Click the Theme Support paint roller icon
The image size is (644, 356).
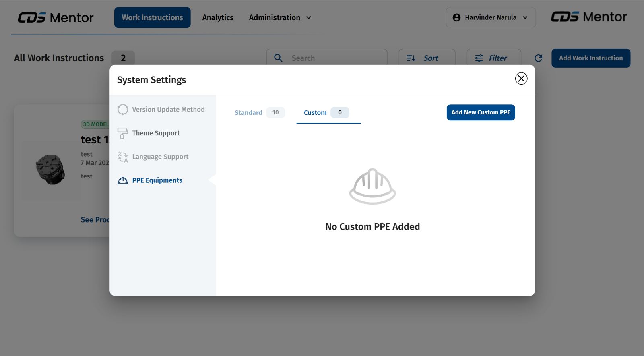click(123, 133)
